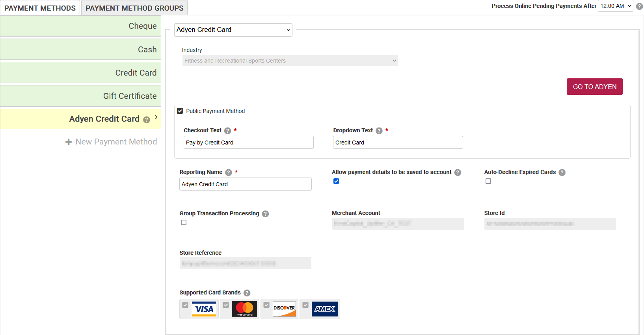Toggle the Visa card brand
The height and width of the screenshot is (335, 644).
[x=185, y=305]
